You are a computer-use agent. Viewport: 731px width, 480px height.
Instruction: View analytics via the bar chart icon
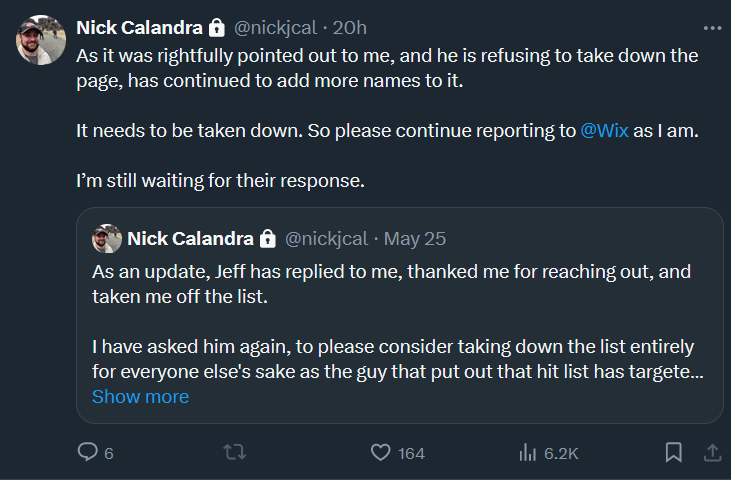click(528, 453)
